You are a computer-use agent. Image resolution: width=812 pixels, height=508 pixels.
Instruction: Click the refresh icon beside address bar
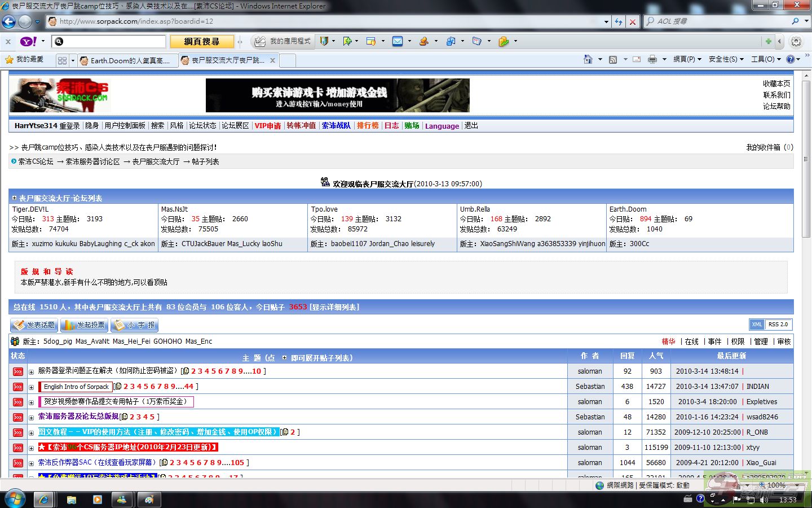click(619, 21)
